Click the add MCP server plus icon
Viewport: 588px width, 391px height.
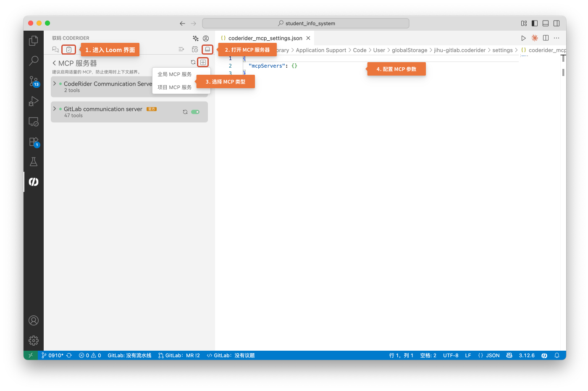pos(203,62)
